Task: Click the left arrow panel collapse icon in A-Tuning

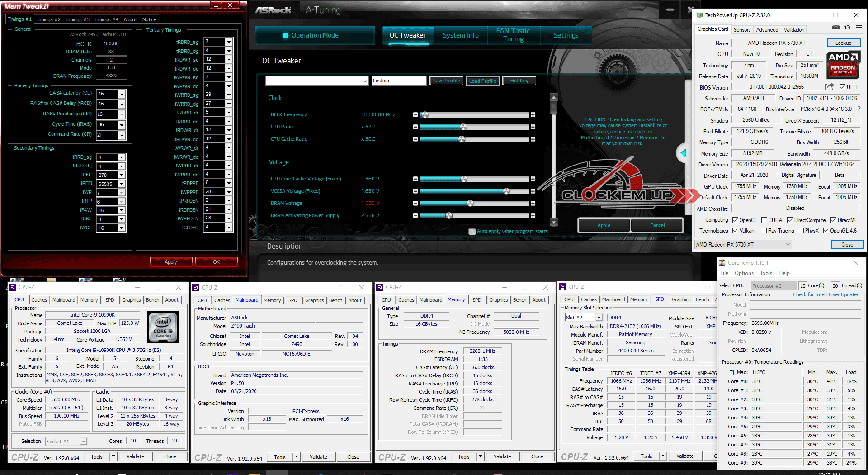Action: 683,153
